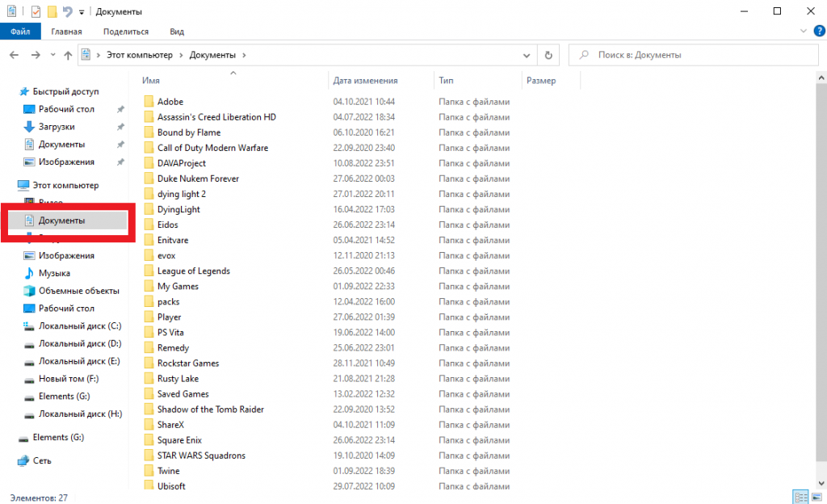This screenshot has width=827, height=504.
Task: Select the League of Legends folder icon
Action: [x=149, y=271]
